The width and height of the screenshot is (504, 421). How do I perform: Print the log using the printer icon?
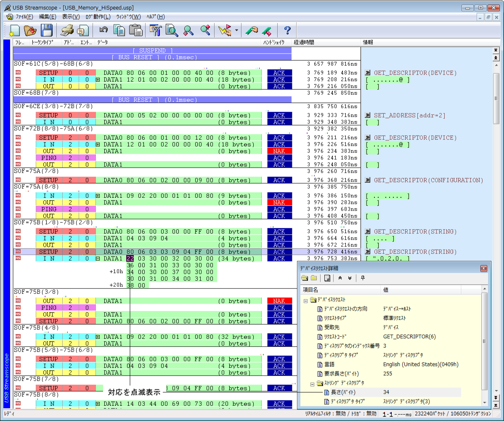(x=67, y=31)
